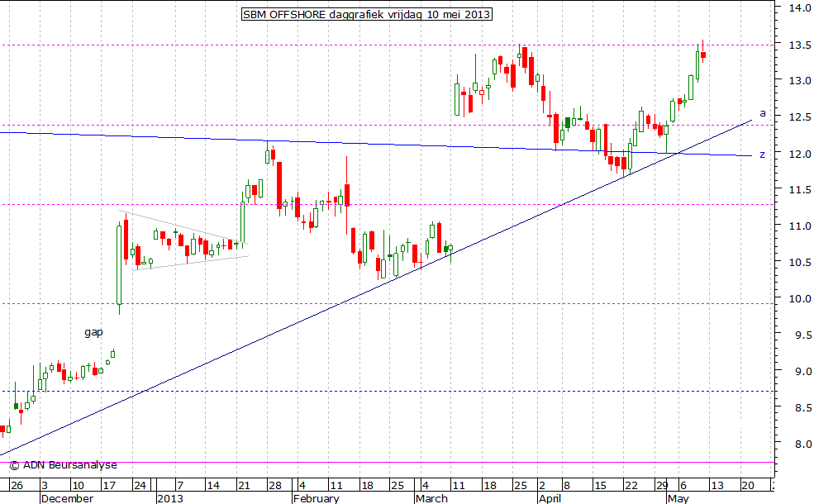The height and width of the screenshot is (504, 814).
Task: Select the date-axis label 15
Action: point(600,486)
